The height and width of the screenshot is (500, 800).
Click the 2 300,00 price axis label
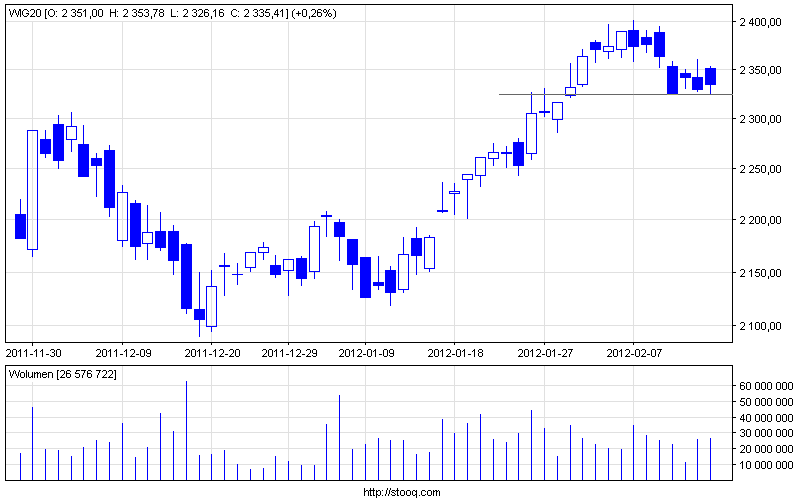pos(760,119)
